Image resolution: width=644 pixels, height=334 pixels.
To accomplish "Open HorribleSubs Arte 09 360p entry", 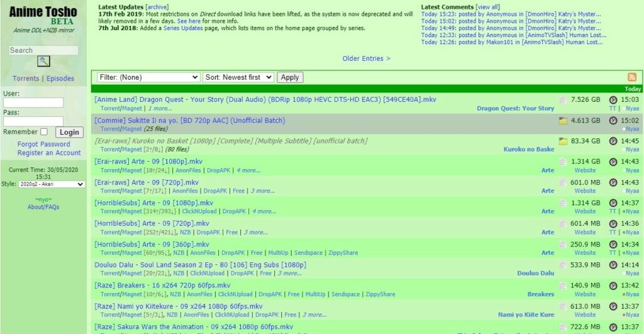I will (152, 245).
